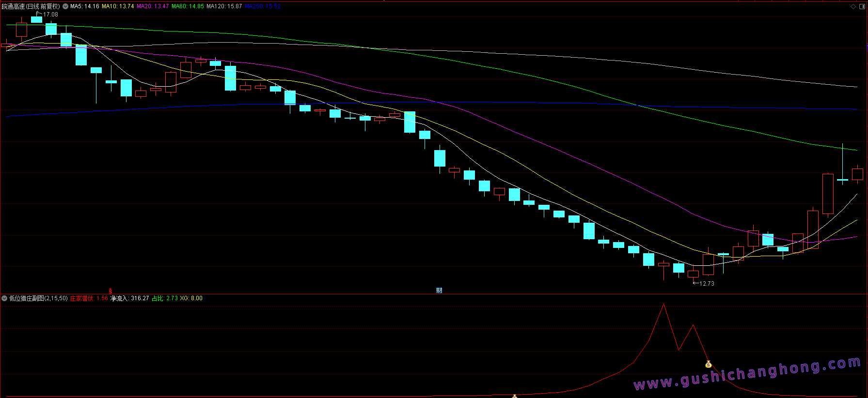Click the magenta MA20 legend entry

click(153, 6)
